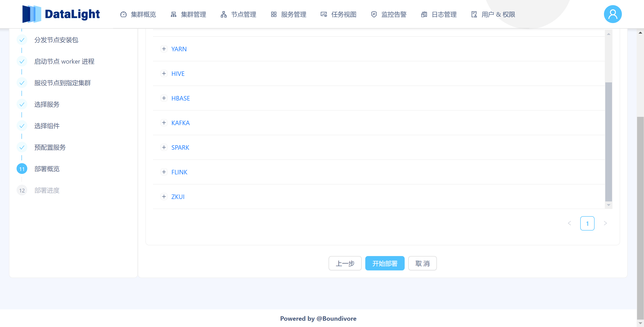This screenshot has width=644, height=327.
Task: Click the grid icon beside 服务管理
Action: [274, 15]
